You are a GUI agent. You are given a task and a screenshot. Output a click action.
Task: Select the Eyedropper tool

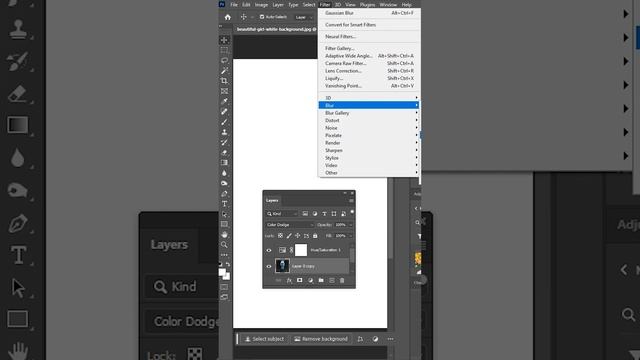pyautogui.click(x=224, y=101)
